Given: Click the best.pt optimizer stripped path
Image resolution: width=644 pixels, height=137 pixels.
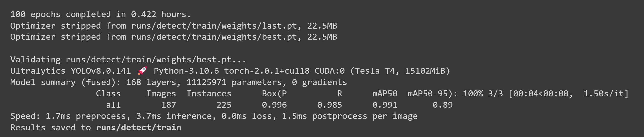Looking at the screenshot, I should pyautogui.click(x=214, y=37).
